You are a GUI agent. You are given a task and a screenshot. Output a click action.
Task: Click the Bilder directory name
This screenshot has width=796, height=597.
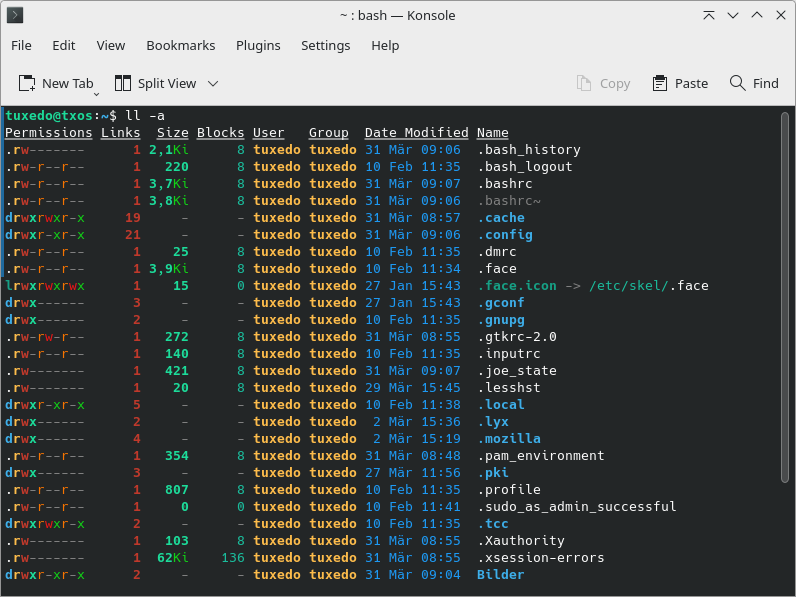[501, 575]
